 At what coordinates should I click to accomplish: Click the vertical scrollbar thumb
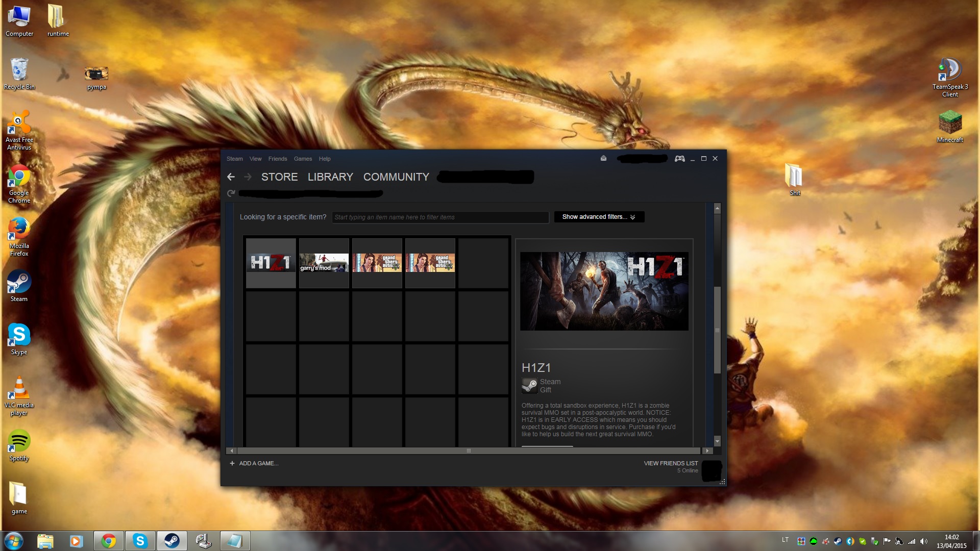click(x=717, y=330)
